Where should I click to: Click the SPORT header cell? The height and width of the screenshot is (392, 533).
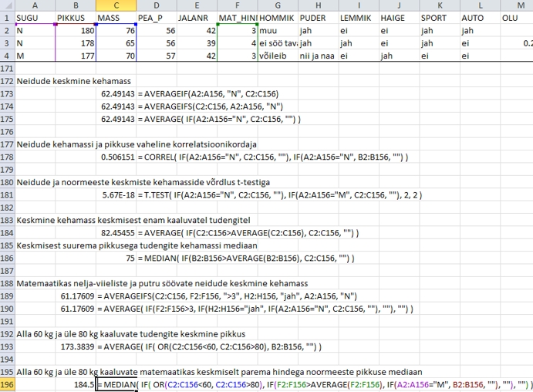(440, 18)
